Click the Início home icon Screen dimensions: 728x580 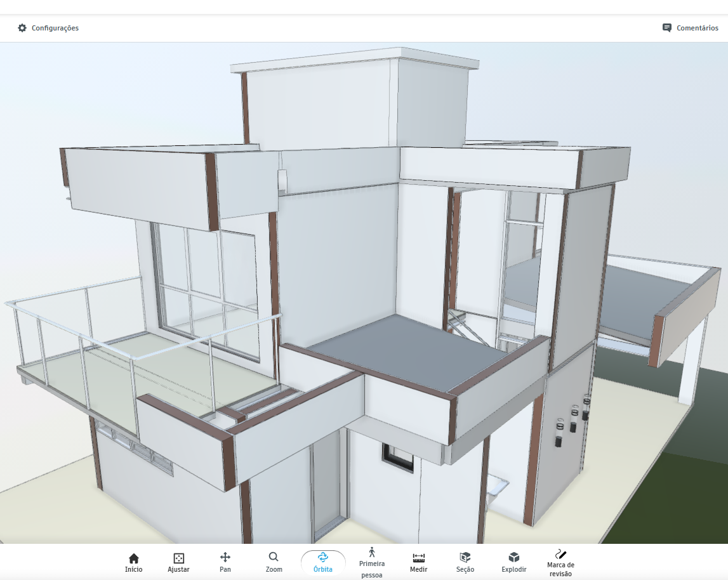133,562
